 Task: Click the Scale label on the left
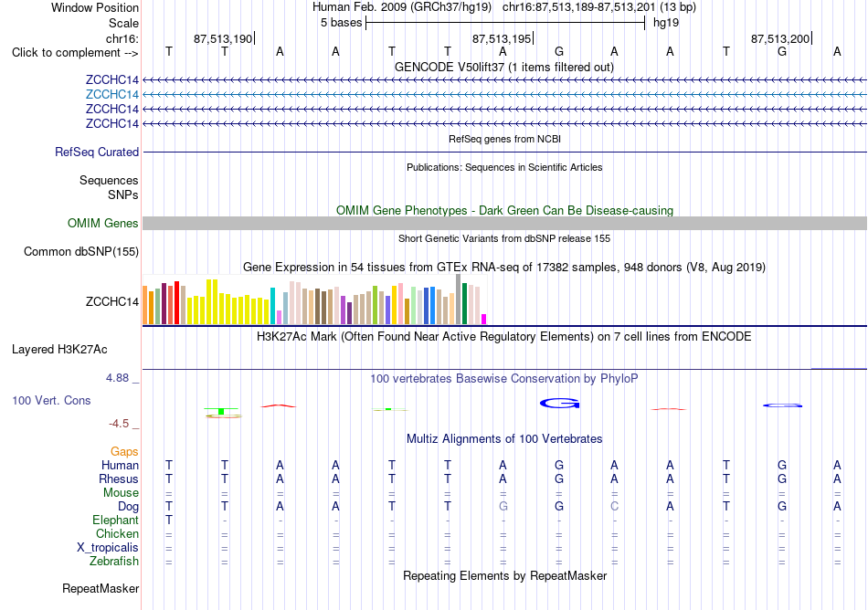[x=124, y=23]
